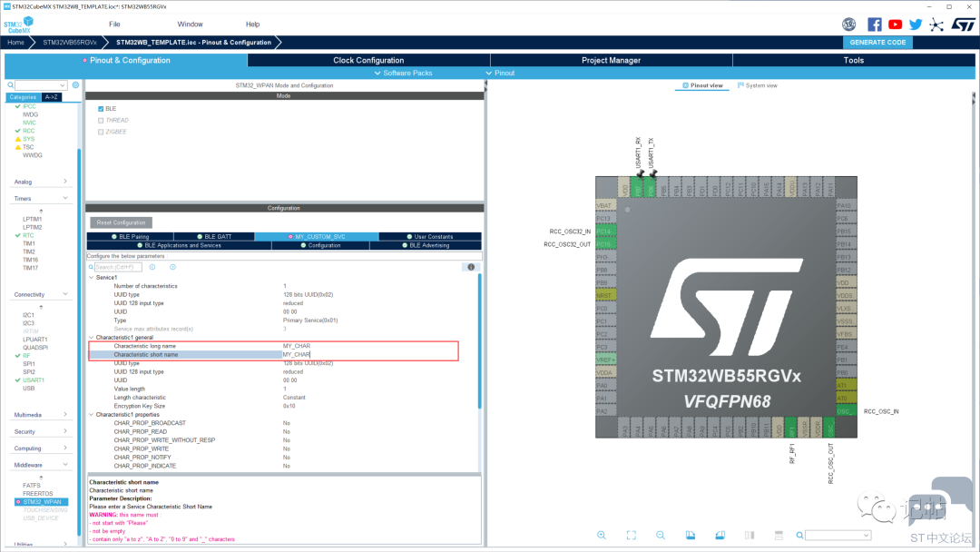980x552 pixels.
Task: Open the BLE GATT tab
Action: pyautogui.click(x=214, y=236)
